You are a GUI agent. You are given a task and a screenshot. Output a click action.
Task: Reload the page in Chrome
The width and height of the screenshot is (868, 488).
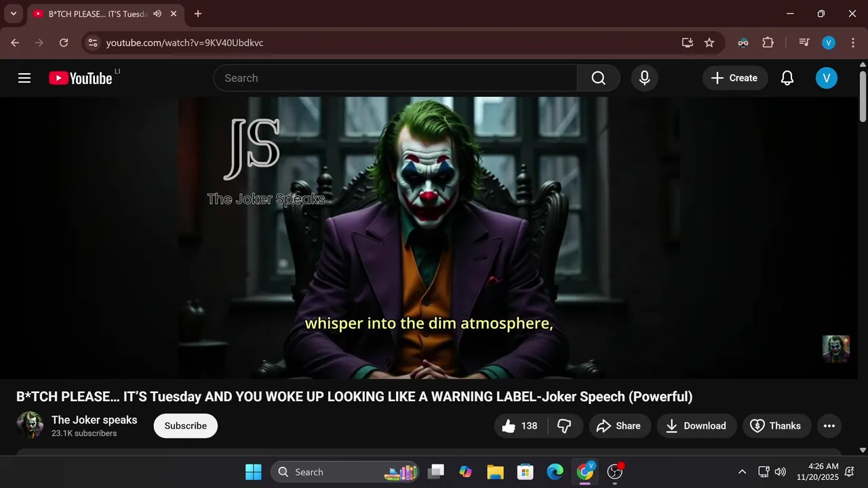64,43
